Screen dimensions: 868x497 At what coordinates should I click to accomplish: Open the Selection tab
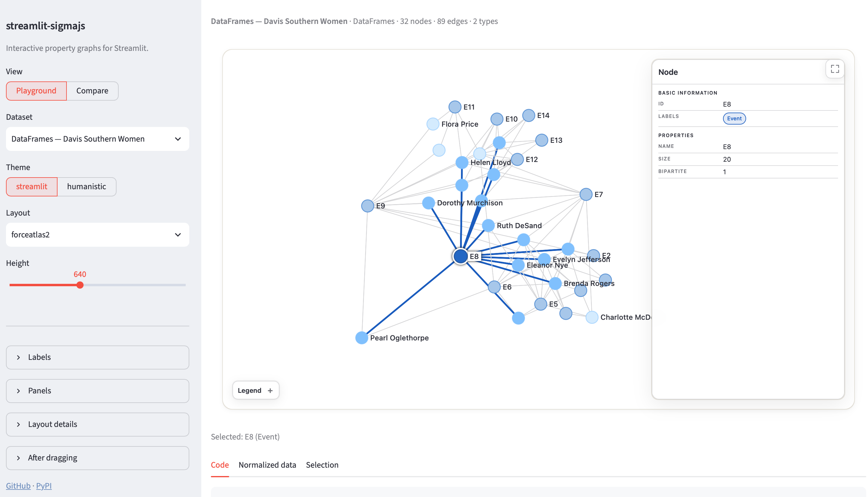click(322, 465)
